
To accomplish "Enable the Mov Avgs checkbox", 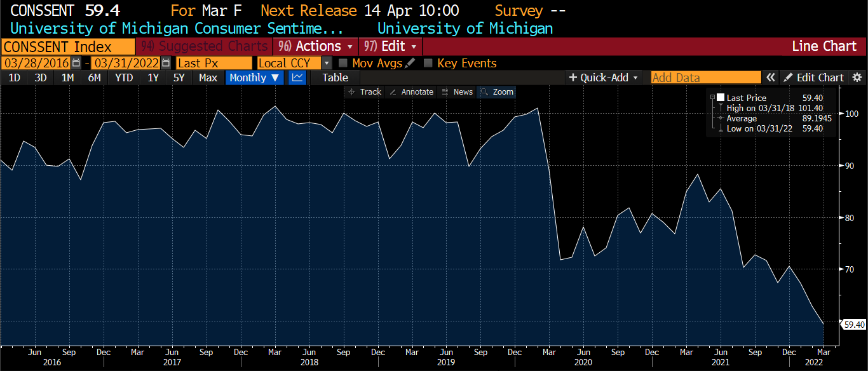I will (x=343, y=63).
